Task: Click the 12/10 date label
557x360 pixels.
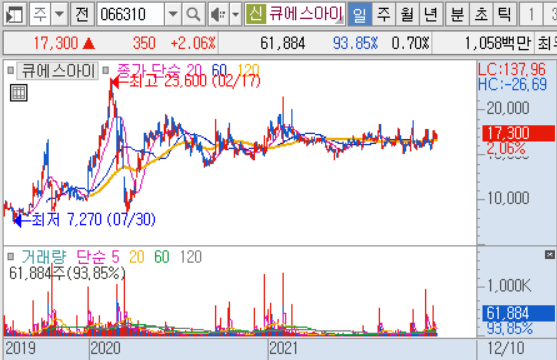Action: [x=506, y=348]
